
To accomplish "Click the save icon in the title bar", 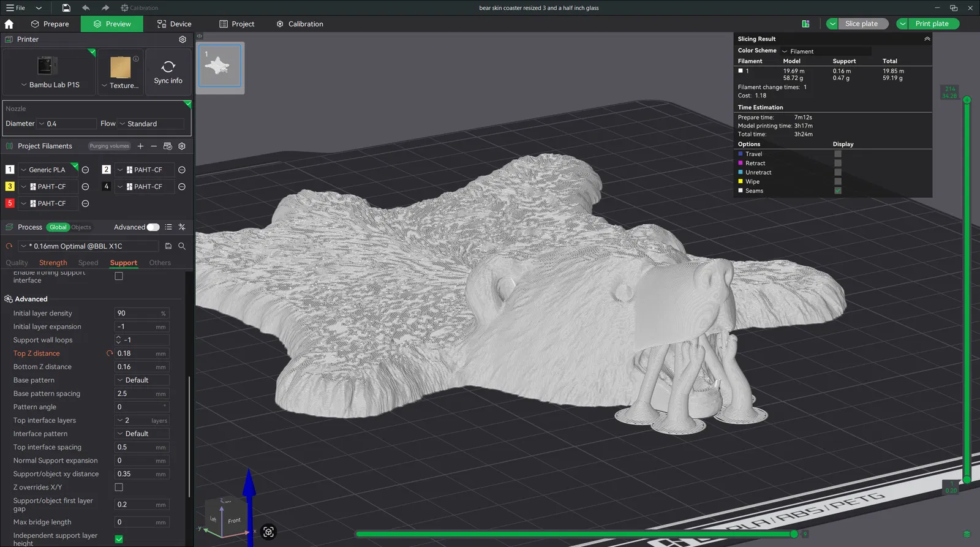I will point(66,8).
